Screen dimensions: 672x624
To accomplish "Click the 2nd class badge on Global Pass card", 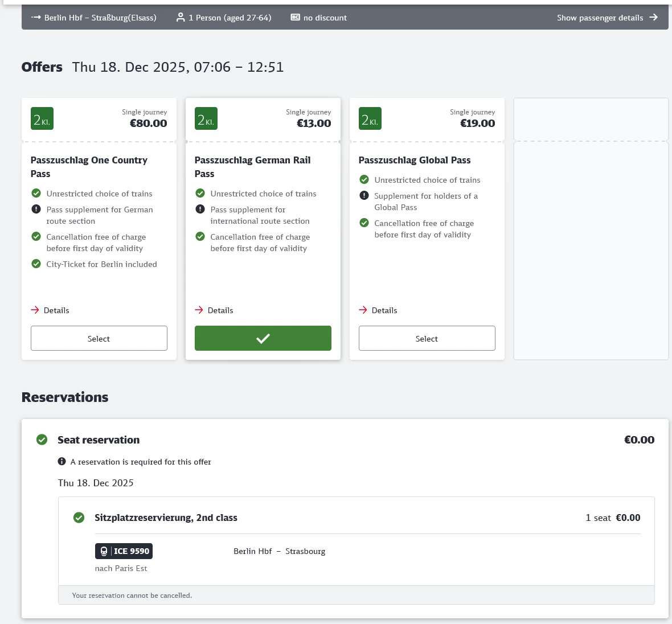I will (x=370, y=119).
